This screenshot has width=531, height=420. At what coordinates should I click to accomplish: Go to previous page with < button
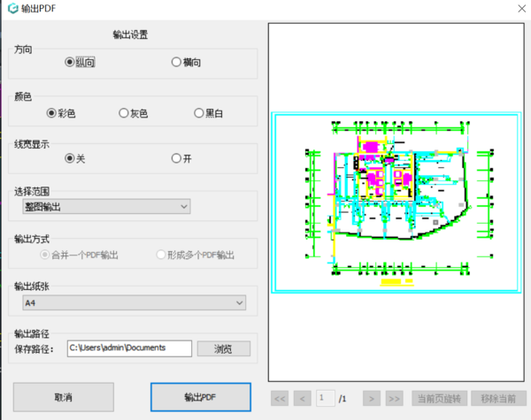tap(302, 399)
